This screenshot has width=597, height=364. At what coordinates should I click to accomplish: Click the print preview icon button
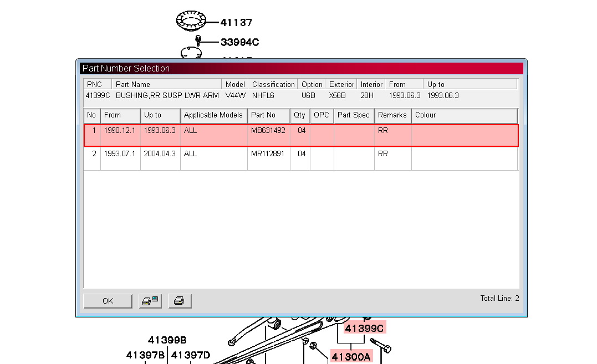(150, 301)
